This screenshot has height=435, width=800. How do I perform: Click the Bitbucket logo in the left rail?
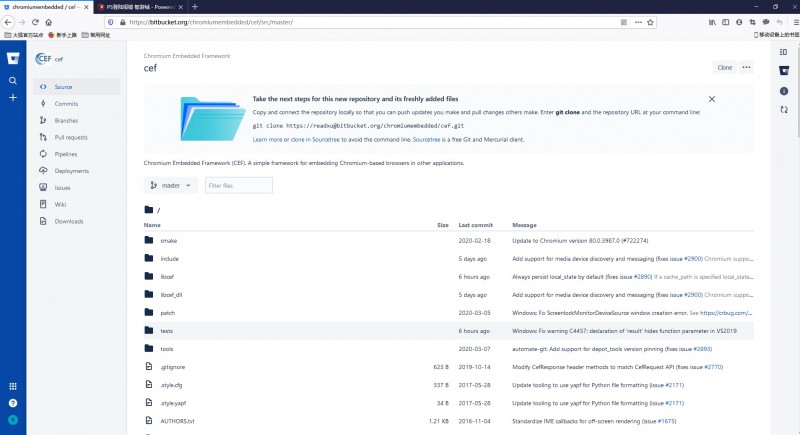[x=13, y=59]
